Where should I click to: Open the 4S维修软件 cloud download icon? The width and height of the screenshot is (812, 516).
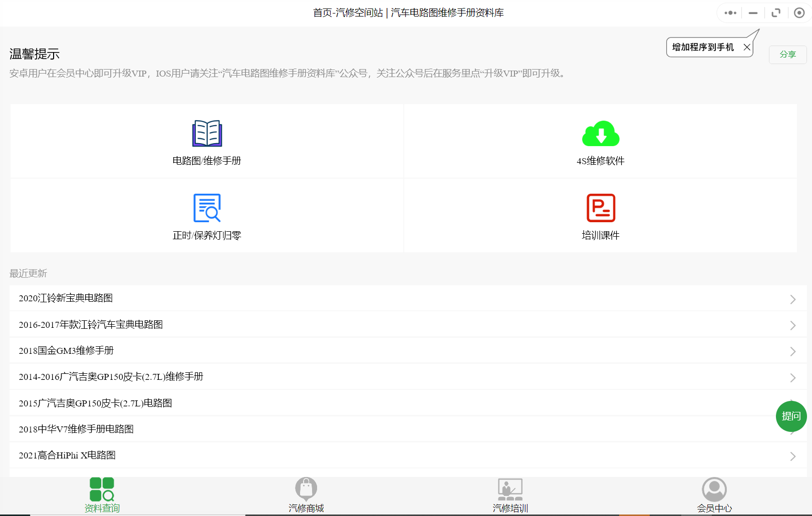[x=601, y=134]
